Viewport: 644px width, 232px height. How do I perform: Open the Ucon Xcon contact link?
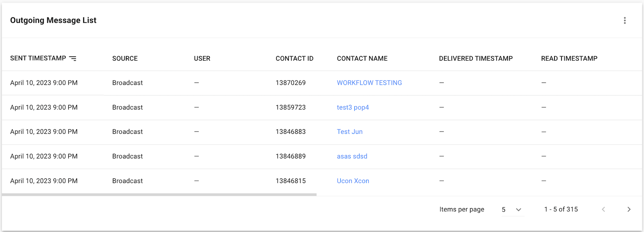click(352, 181)
